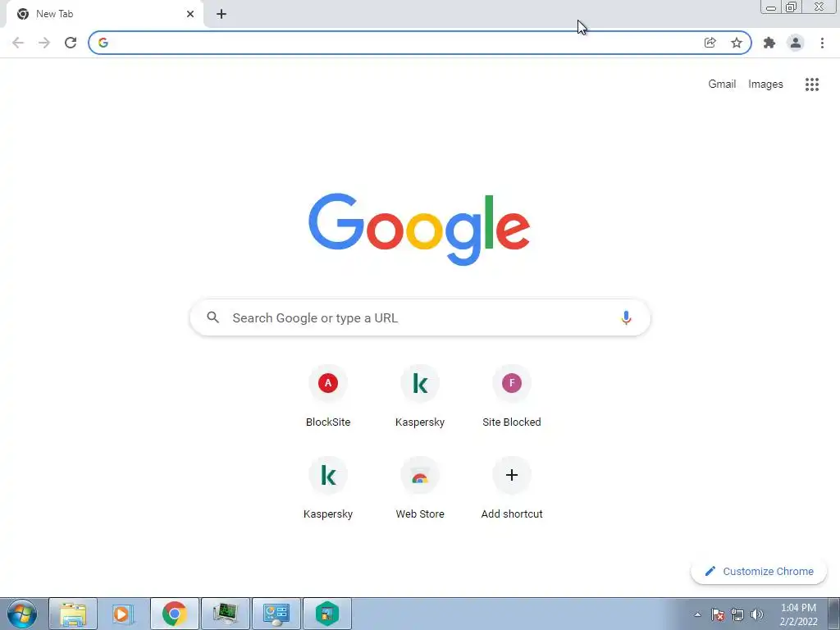Viewport: 840px width, 630px height.
Task: Click Customize Chrome button
Action: pos(759,571)
